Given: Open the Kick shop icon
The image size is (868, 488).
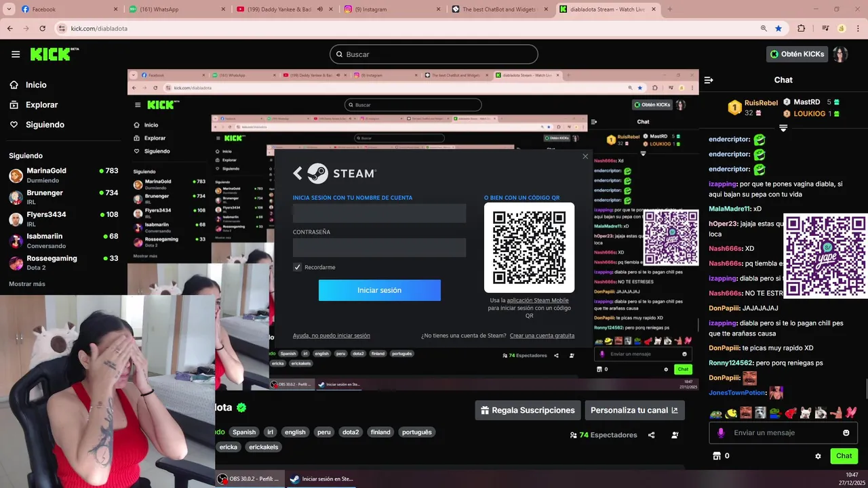Looking at the screenshot, I should [x=716, y=456].
